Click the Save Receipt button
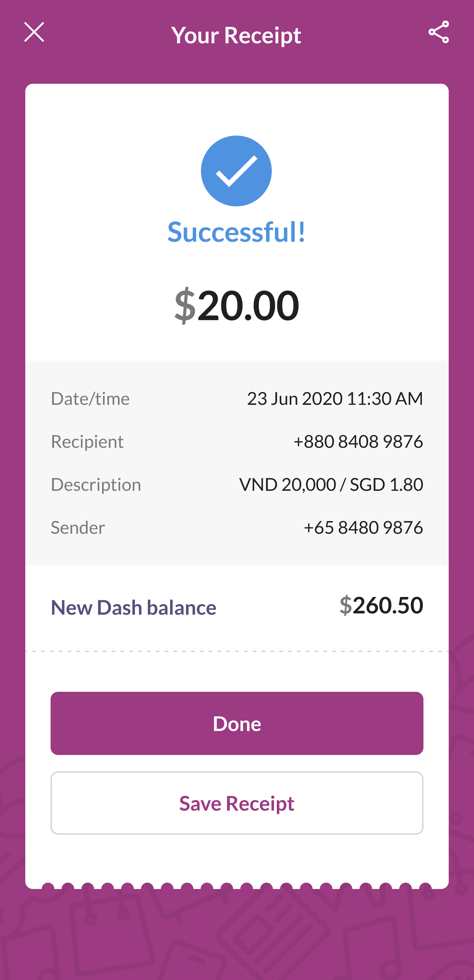The image size is (474, 980). click(237, 803)
